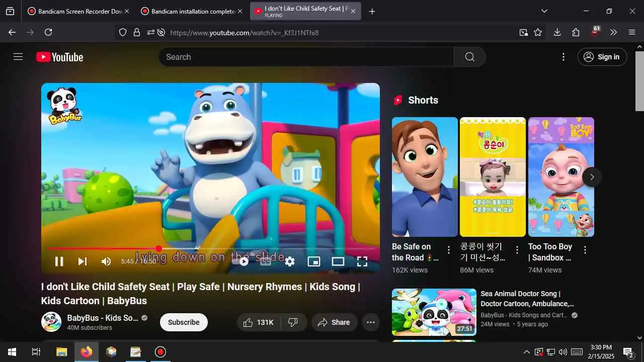Screen dimensions: 644x362
Task: Enable the video miniplayer
Action: [x=314, y=261]
